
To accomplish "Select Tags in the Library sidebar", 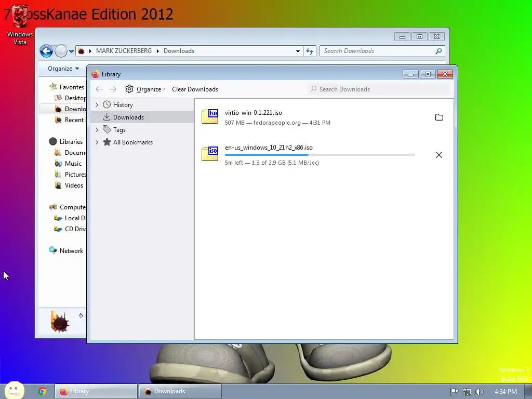I will (119, 129).
